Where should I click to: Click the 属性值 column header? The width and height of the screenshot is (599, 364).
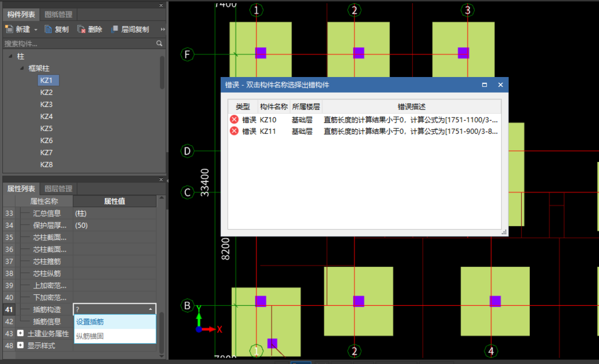(x=115, y=201)
